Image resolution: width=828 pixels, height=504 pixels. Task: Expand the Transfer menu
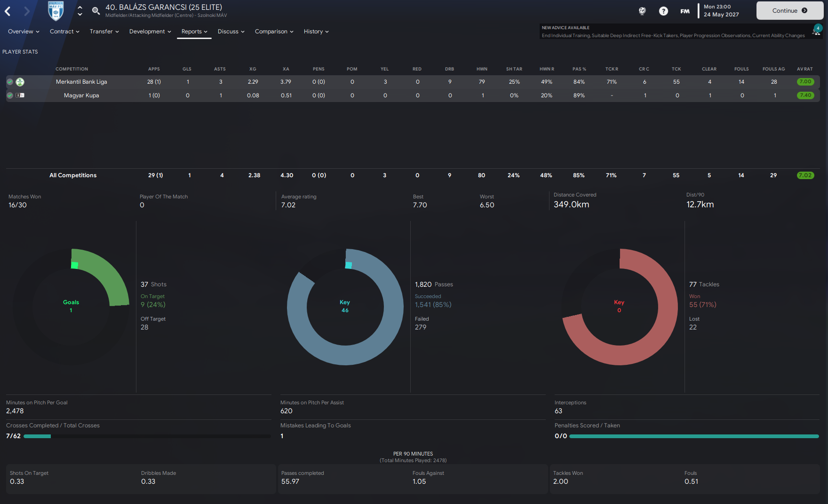pyautogui.click(x=104, y=31)
